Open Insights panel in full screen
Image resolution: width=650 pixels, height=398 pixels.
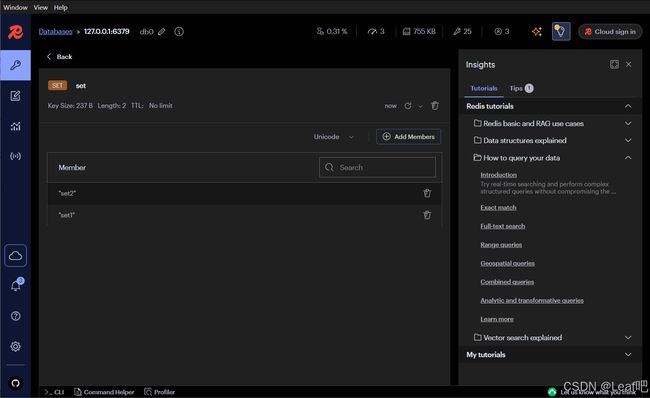(614, 64)
